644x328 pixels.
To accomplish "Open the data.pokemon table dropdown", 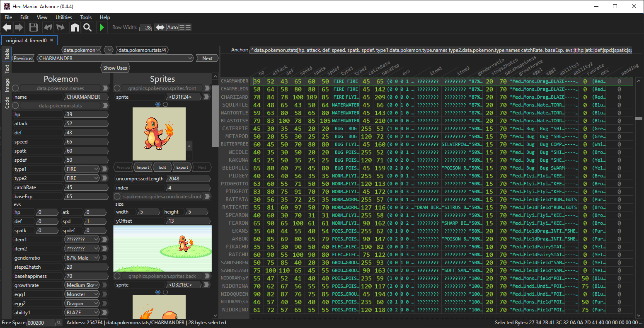I will pos(82,50).
